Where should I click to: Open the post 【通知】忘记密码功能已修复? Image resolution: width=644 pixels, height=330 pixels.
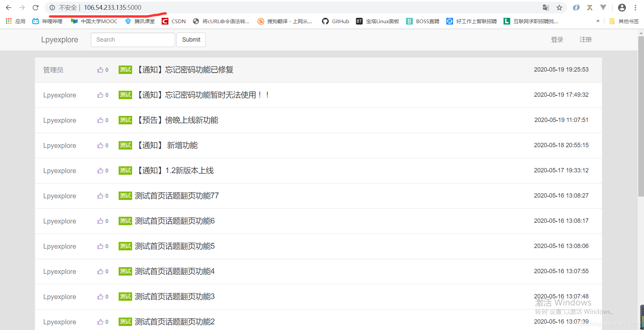pyautogui.click(x=185, y=70)
